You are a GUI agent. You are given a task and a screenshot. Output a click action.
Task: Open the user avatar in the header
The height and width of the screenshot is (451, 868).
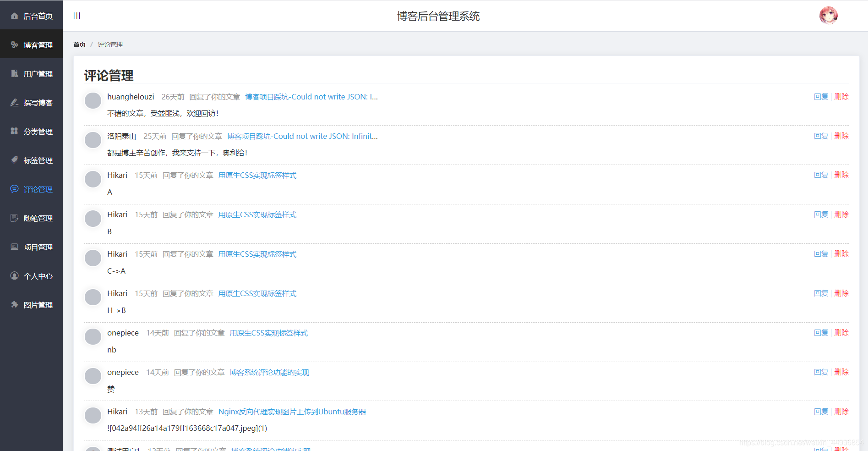point(829,16)
